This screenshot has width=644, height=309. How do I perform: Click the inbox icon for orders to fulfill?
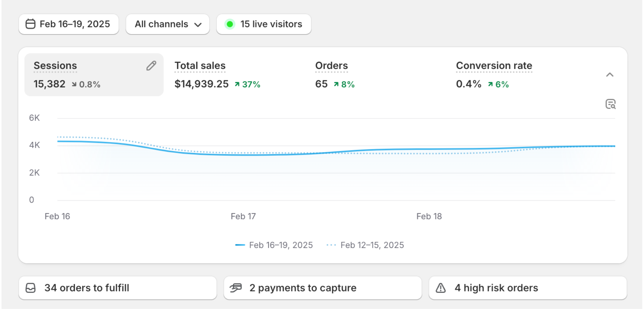tap(31, 288)
